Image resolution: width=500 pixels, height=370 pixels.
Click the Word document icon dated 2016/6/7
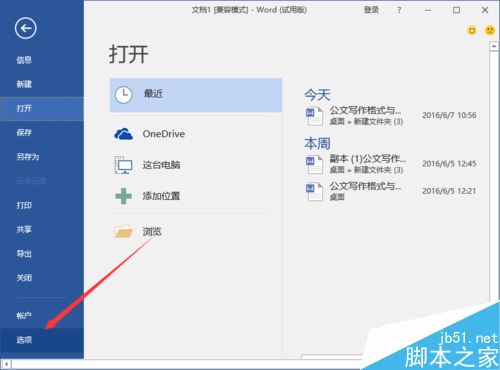[314, 116]
